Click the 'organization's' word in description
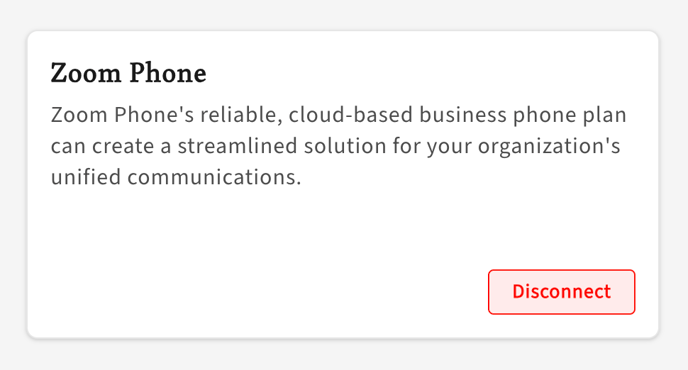Viewport: 688px width, 370px height. click(549, 147)
